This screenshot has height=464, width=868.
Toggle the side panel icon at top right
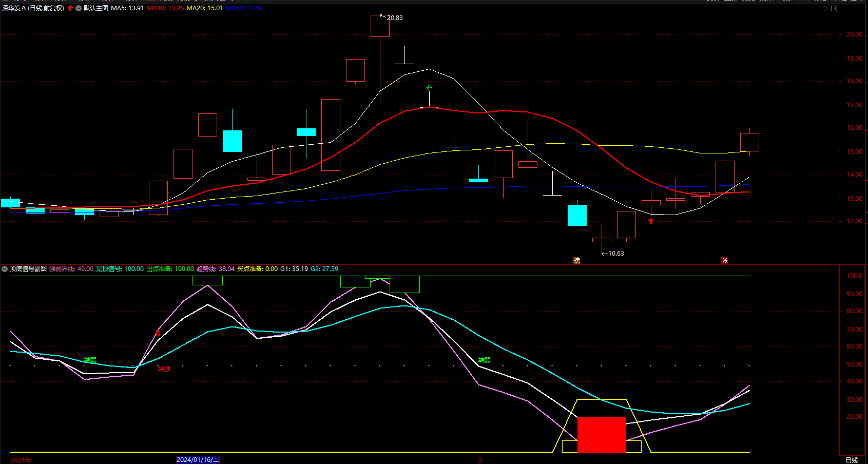(834, 8)
